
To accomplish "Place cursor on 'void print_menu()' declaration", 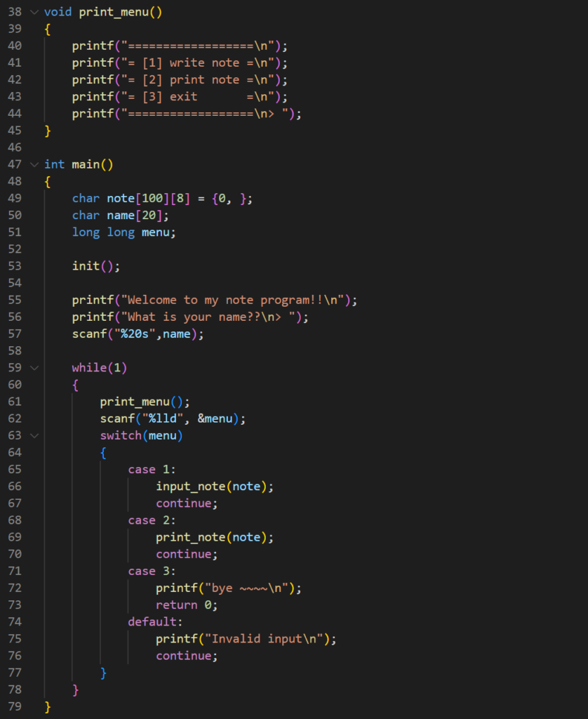I will (103, 12).
